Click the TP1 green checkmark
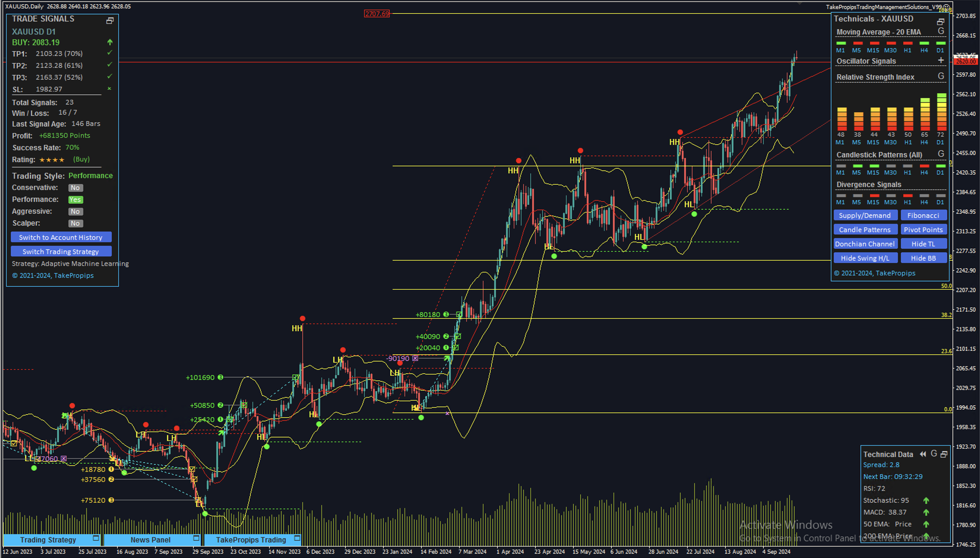 [x=110, y=53]
